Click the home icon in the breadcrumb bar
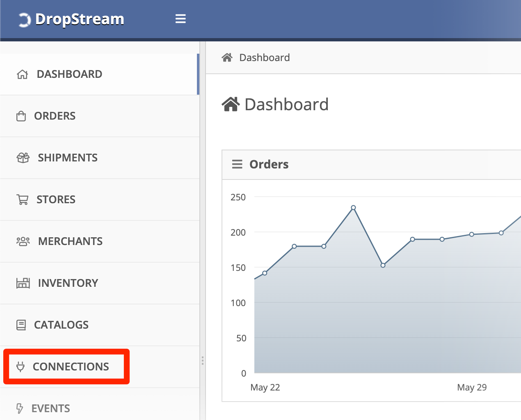The height and width of the screenshot is (420, 521). pyautogui.click(x=227, y=58)
